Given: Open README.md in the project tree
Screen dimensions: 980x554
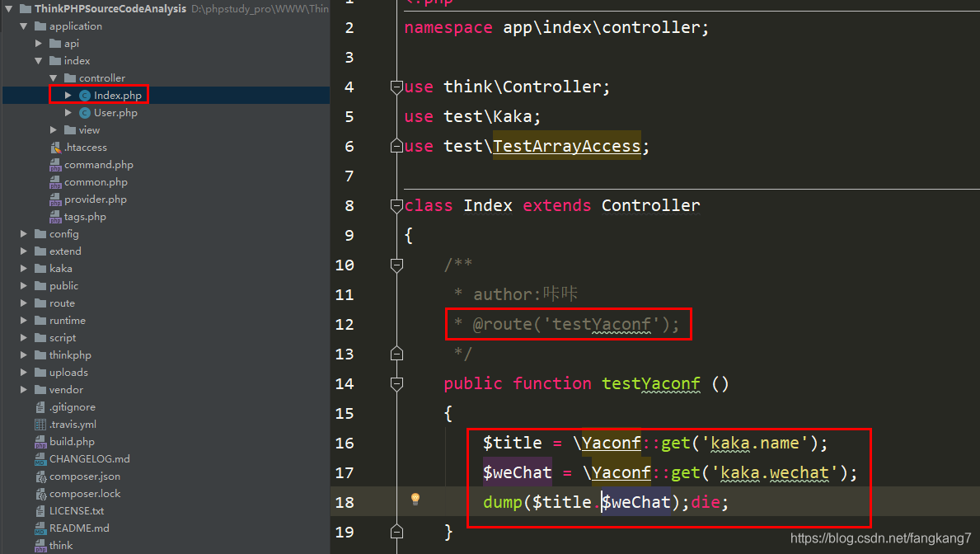Looking at the screenshot, I should coord(79,528).
